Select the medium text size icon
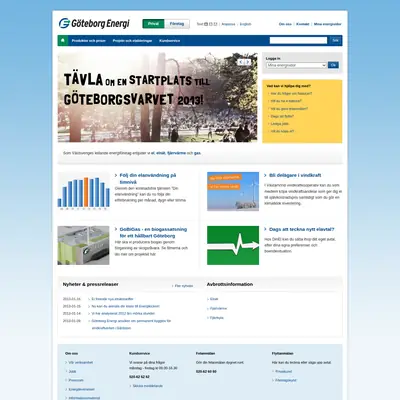 point(210,24)
